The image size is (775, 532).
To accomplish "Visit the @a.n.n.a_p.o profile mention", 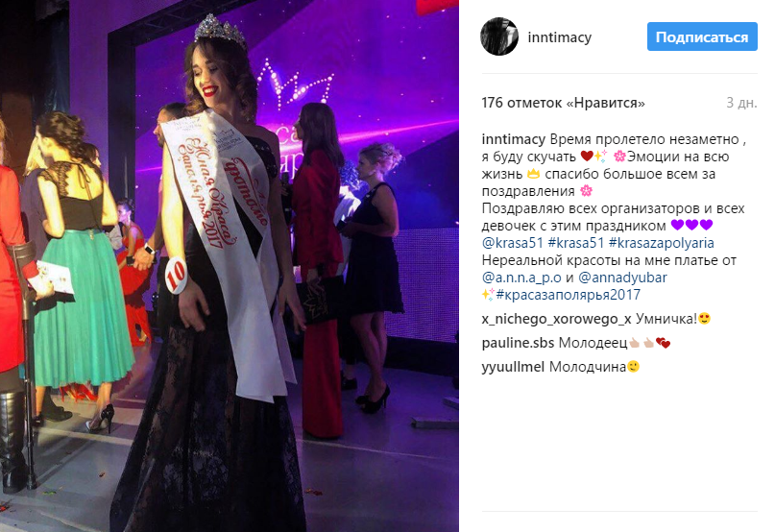I will 521,278.
